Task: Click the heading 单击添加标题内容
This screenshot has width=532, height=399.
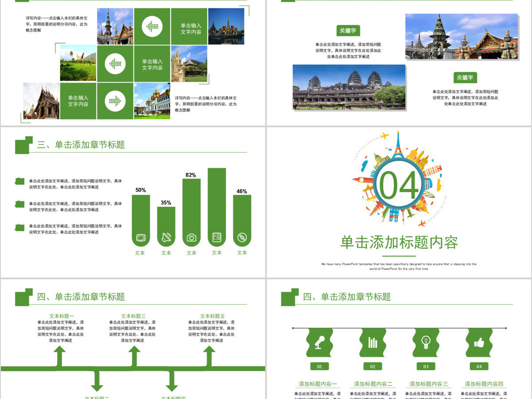Action: click(x=399, y=243)
